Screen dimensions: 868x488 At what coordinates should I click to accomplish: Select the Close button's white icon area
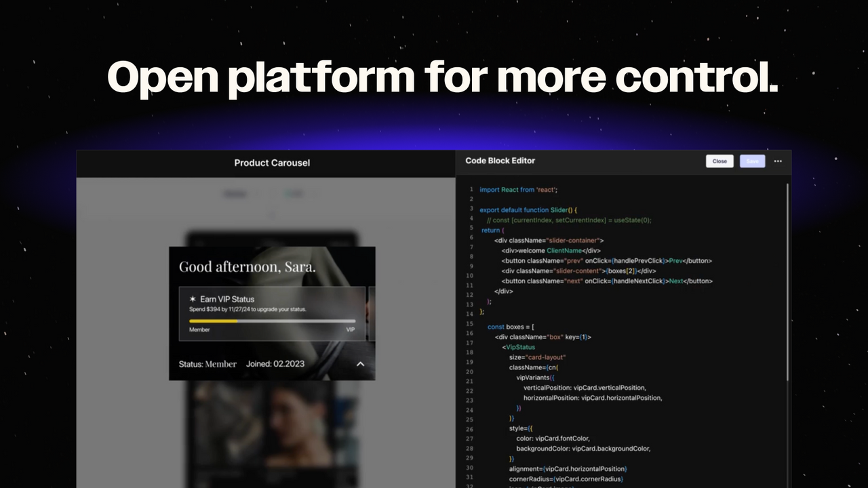tap(719, 161)
